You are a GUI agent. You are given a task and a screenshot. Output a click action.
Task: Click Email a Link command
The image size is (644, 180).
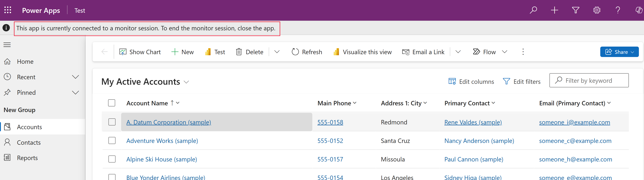tap(423, 52)
